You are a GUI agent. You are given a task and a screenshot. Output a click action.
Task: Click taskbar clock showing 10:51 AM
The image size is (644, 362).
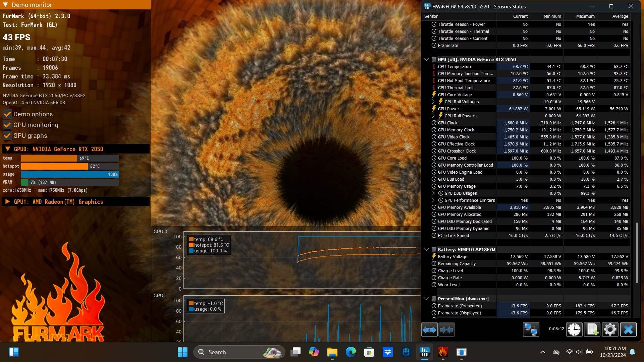point(613,352)
